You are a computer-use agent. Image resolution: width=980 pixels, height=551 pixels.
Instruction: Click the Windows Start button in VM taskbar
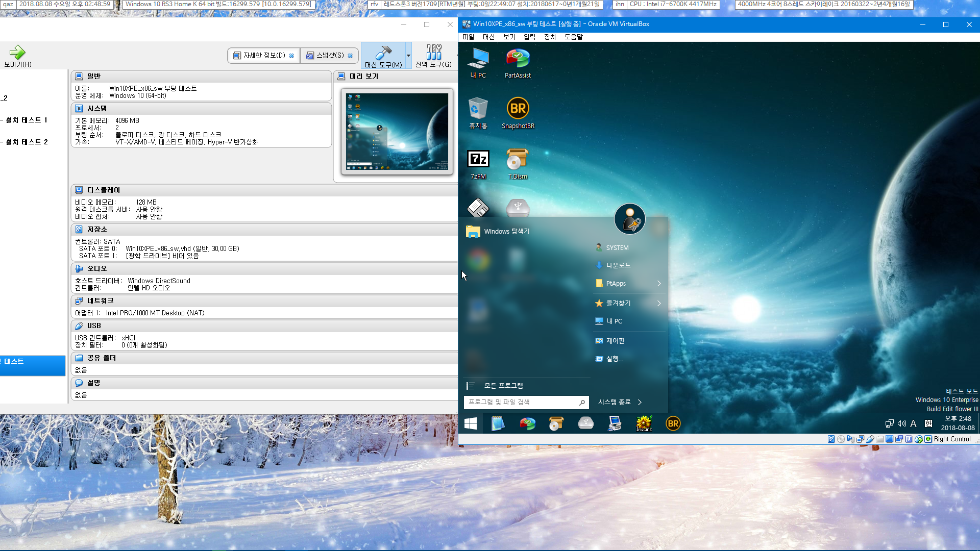click(x=471, y=423)
